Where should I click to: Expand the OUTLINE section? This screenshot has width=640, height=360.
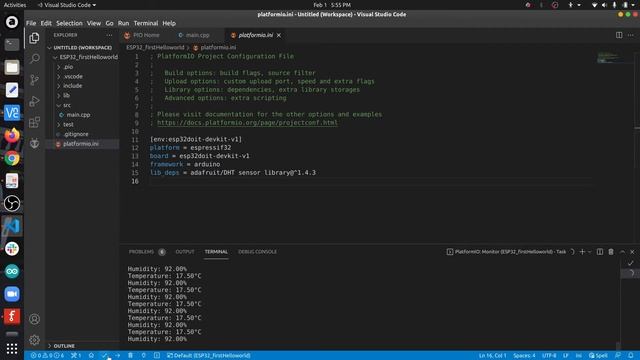click(82, 346)
